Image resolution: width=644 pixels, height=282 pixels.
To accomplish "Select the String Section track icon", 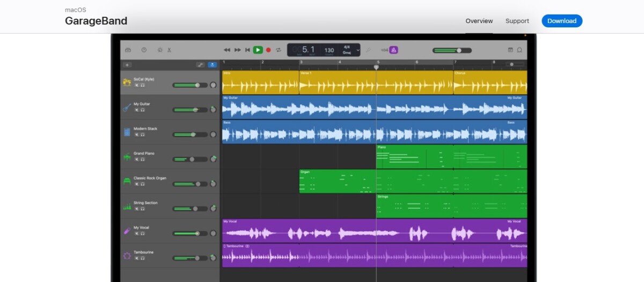I will 127,206.
